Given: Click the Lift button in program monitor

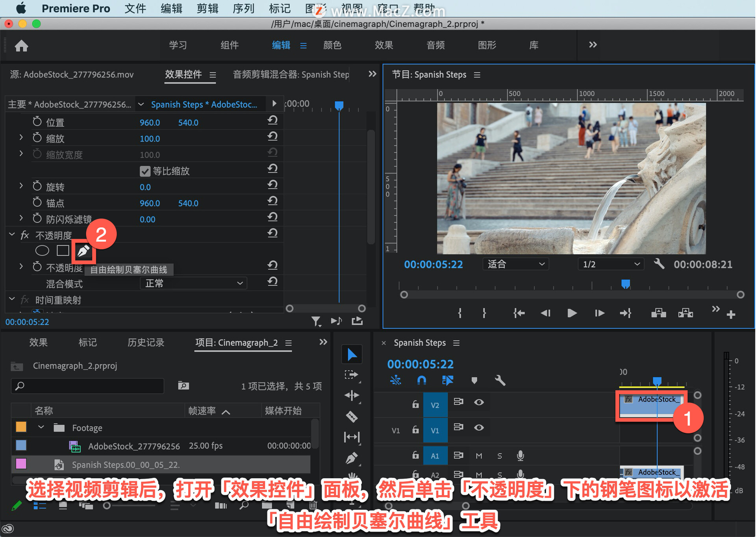Looking at the screenshot, I should [x=659, y=313].
